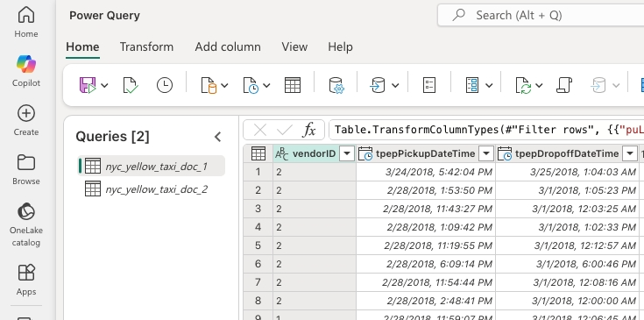Click the cylinder with blue arrow icon
Viewport: 644px width, 320px height.
377,85
